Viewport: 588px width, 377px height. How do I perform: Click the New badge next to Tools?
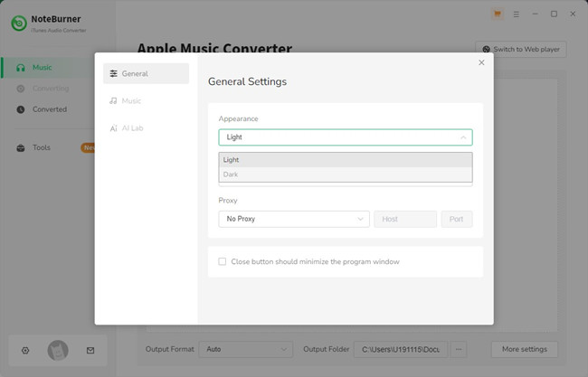(88, 147)
